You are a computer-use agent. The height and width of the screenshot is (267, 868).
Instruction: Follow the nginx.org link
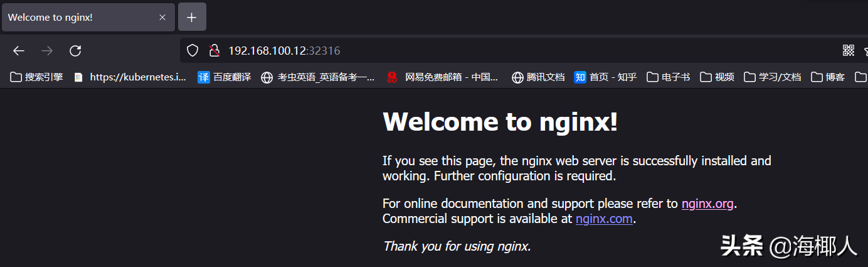click(x=707, y=204)
